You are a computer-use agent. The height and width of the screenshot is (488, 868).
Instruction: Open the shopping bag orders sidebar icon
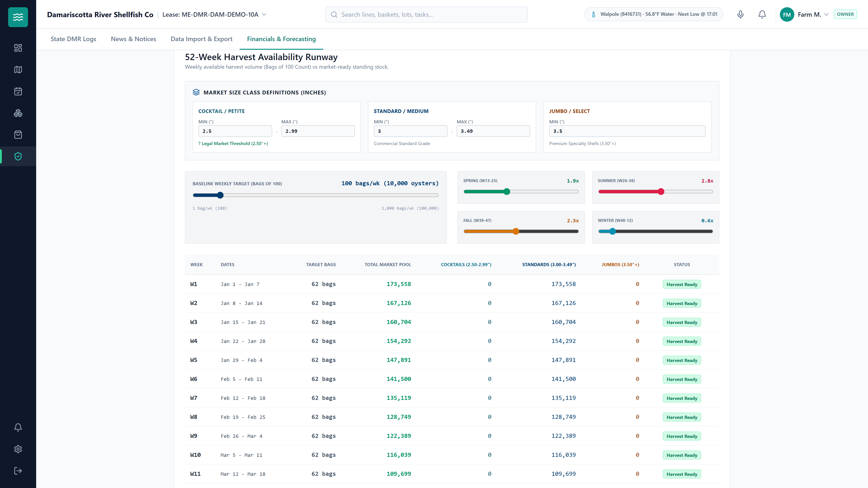pos(18,135)
